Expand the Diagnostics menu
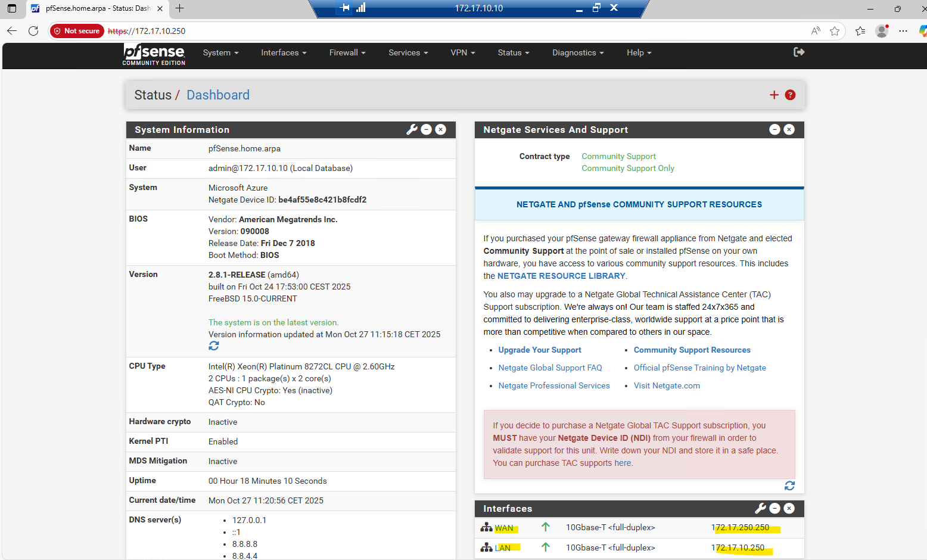The width and height of the screenshot is (927, 560). coord(578,52)
